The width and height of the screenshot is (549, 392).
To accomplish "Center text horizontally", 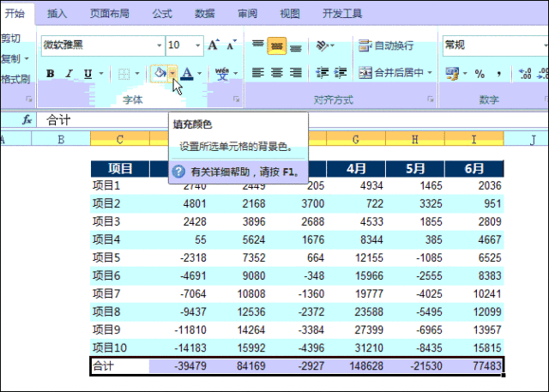I will [x=276, y=73].
